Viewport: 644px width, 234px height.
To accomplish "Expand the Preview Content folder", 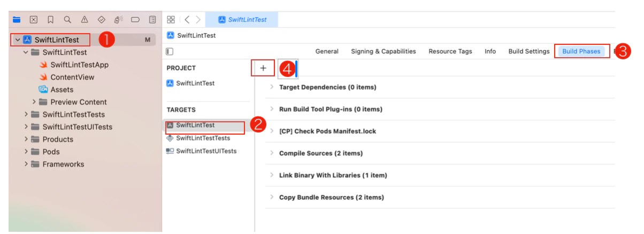I will [x=34, y=102].
